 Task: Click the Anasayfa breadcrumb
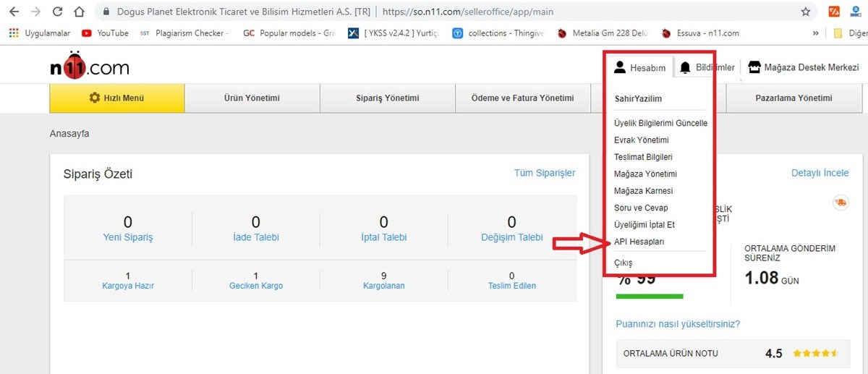click(x=69, y=134)
